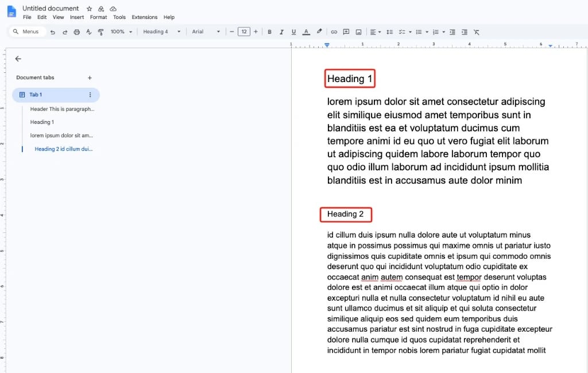Open the Insert menu
Screen dimensions: 588x373
click(77, 17)
